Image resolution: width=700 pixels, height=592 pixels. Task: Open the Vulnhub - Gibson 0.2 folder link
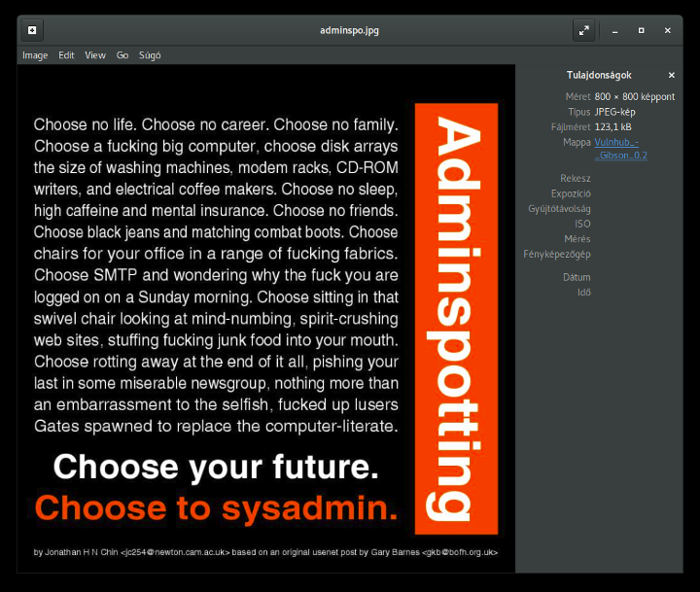tap(620, 149)
